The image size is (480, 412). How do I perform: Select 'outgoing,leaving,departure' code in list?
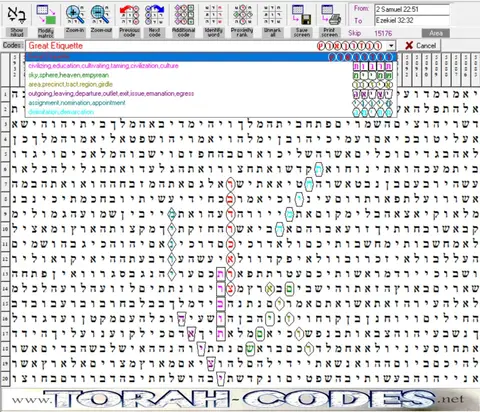click(211, 94)
